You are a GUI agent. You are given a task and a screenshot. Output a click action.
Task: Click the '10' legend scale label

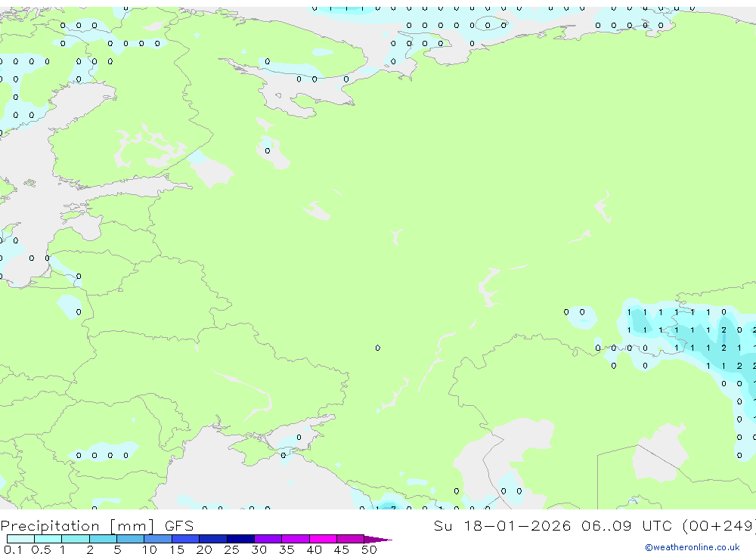(149, 549)
